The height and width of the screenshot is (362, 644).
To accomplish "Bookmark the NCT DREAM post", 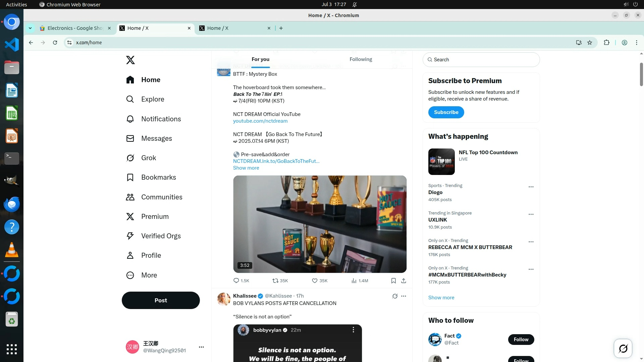I will coord(393,281).
